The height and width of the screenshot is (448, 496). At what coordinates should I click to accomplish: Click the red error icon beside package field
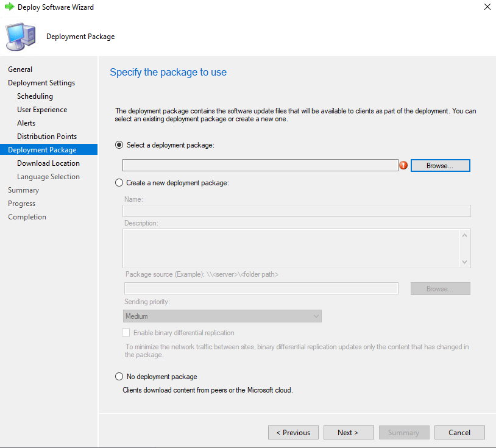click(x=403, y=165)
